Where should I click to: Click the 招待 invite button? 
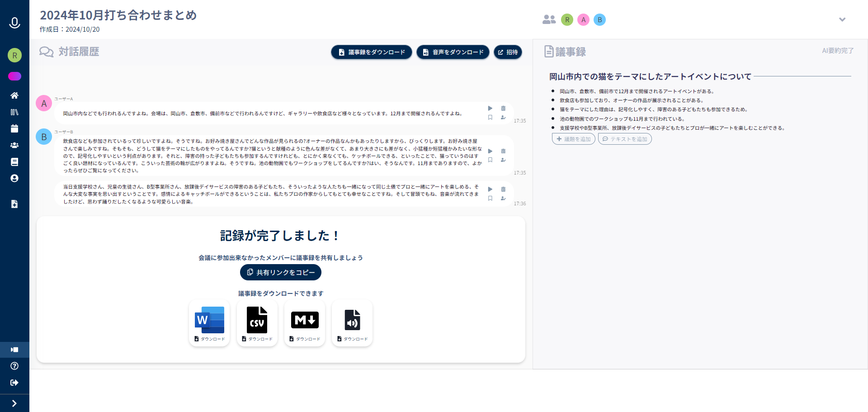[x=508, y=52]
